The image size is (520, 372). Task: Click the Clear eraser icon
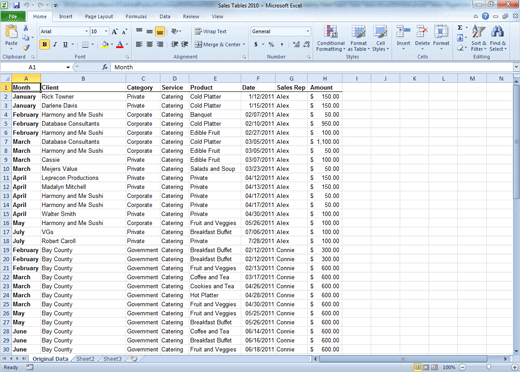pyautogui.click(x=460, y=48)
